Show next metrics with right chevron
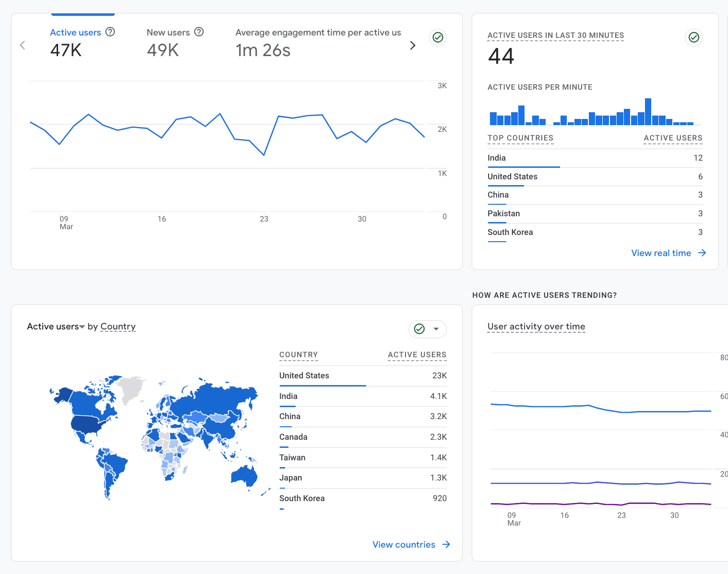The image size is (728, 574). click(413, 45)
